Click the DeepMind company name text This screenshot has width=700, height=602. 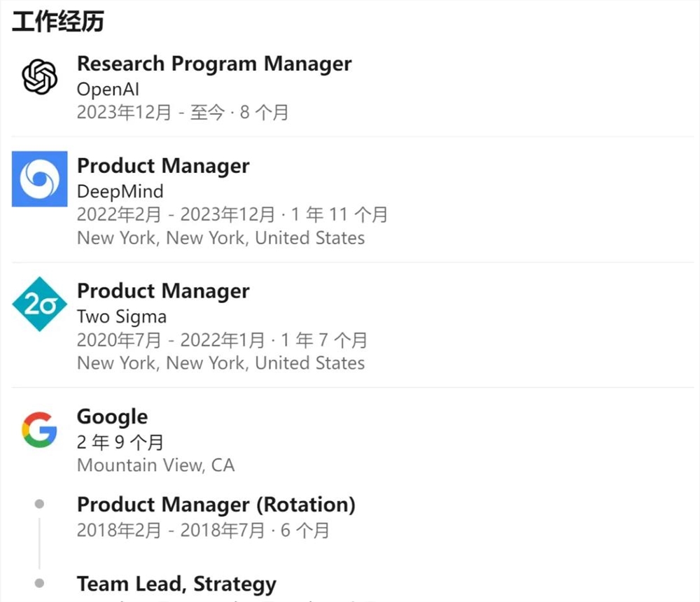point(120,191)
